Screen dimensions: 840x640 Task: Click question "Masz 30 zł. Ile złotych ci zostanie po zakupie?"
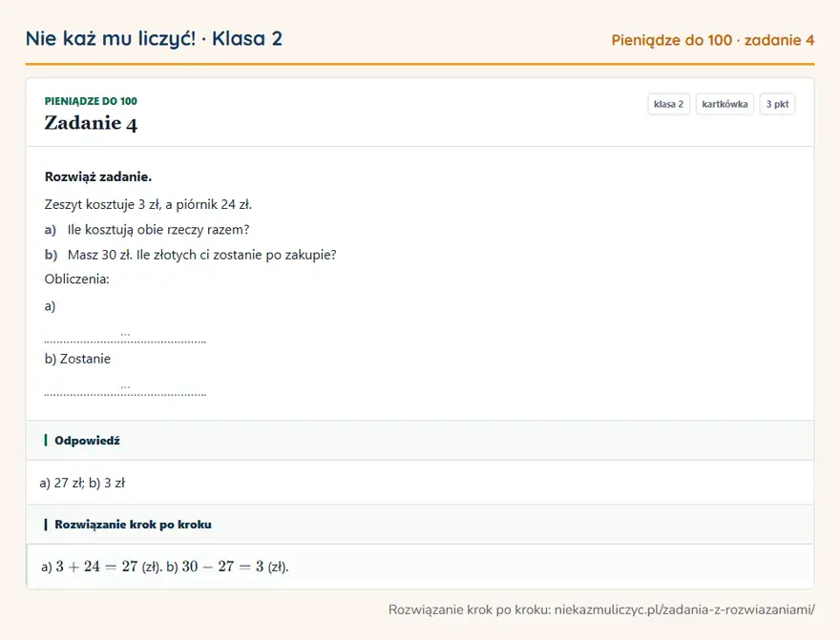pyautogui.click(x=202, y=255)
